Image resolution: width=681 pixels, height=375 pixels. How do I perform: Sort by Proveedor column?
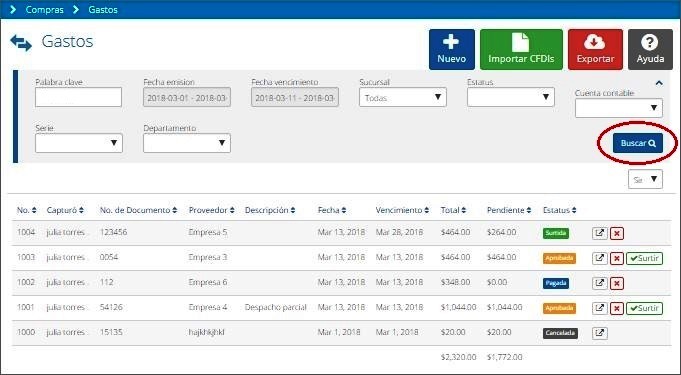[x=212, y=210]
